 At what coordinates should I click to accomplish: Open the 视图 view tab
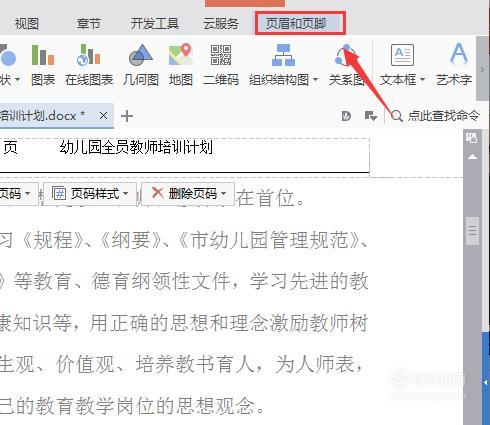point(27,24)
